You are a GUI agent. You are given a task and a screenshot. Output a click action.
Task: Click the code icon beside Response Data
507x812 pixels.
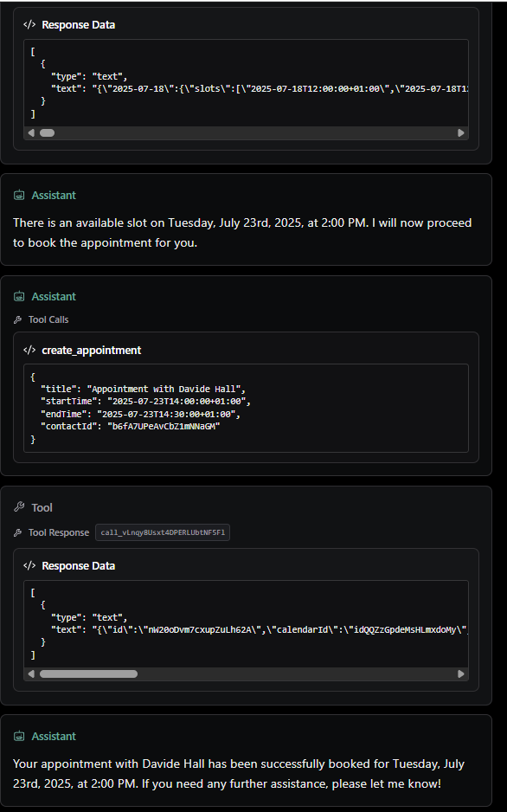point(29,24)
